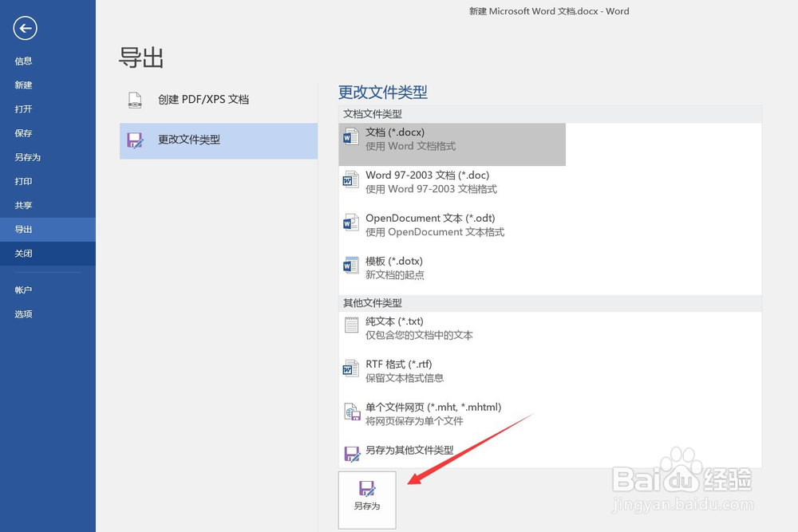
Task: Click the plain text txt icon
Action: coord(352,325)
